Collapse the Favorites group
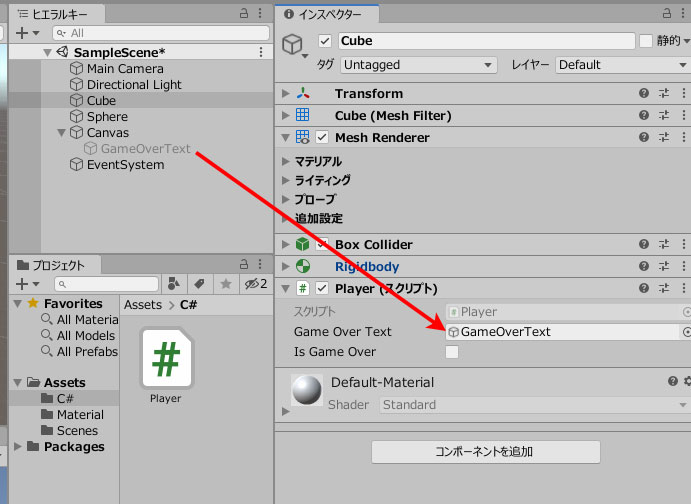The height and width of the screenshot is (504, 691). point(18,304)
